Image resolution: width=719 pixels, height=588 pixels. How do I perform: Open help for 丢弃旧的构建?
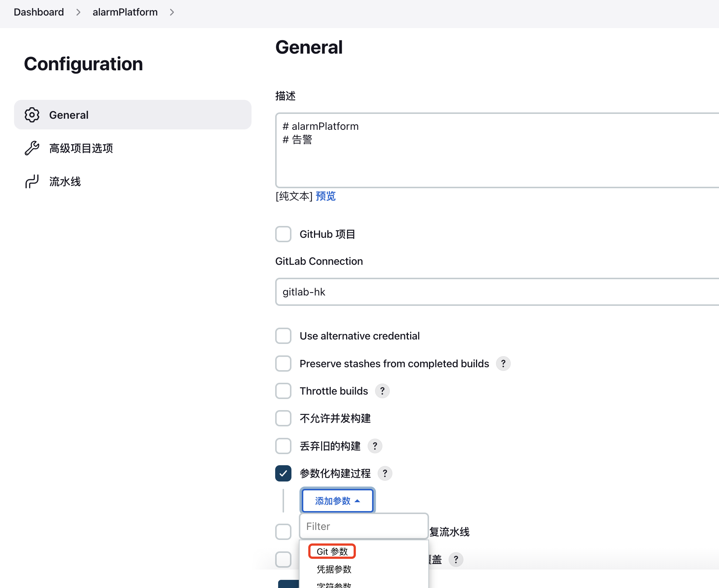coord(375,446)
